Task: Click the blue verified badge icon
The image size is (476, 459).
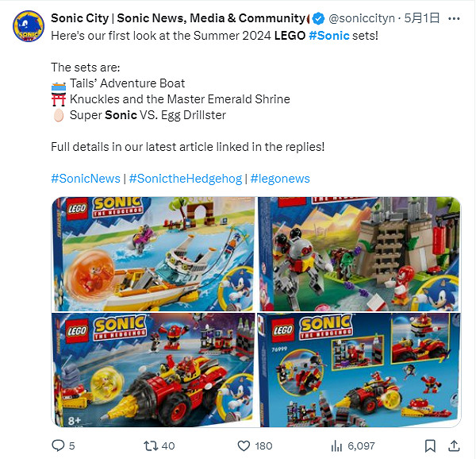Action: (x=318, y=19)
